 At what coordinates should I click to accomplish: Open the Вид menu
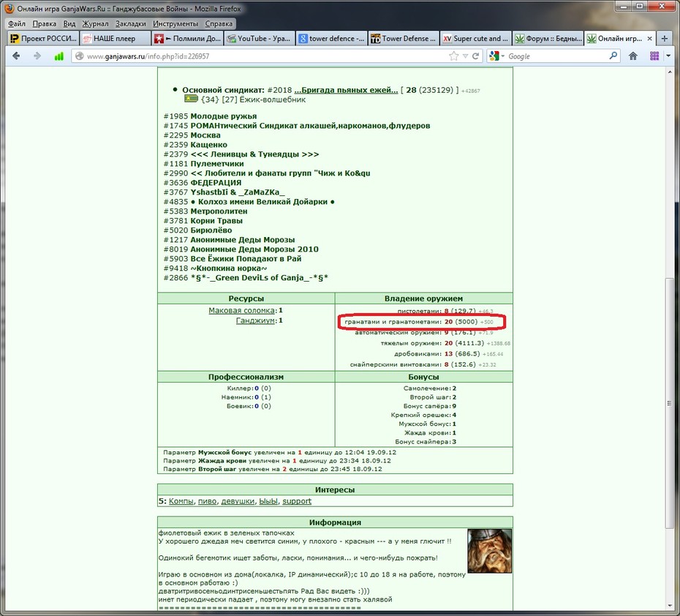(x=69, y=23)
